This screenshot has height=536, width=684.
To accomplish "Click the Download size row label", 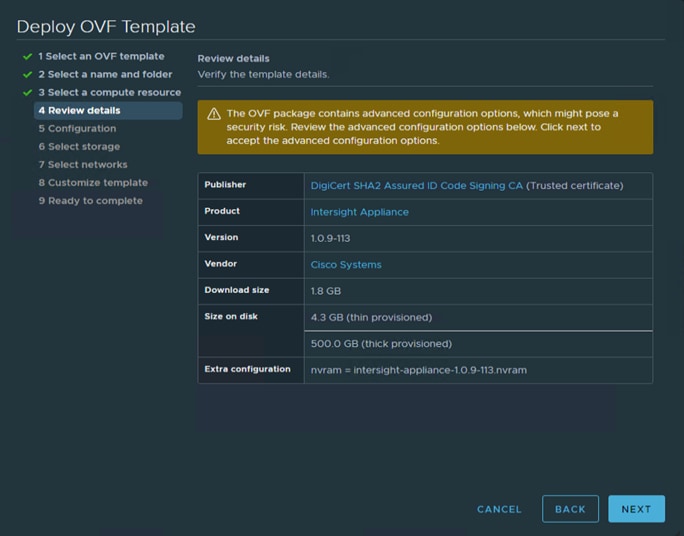I will coord(237,290).
